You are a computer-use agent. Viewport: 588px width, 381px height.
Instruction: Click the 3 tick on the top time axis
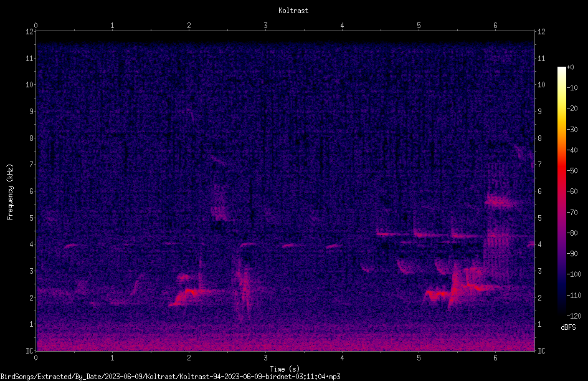point(265,26)
